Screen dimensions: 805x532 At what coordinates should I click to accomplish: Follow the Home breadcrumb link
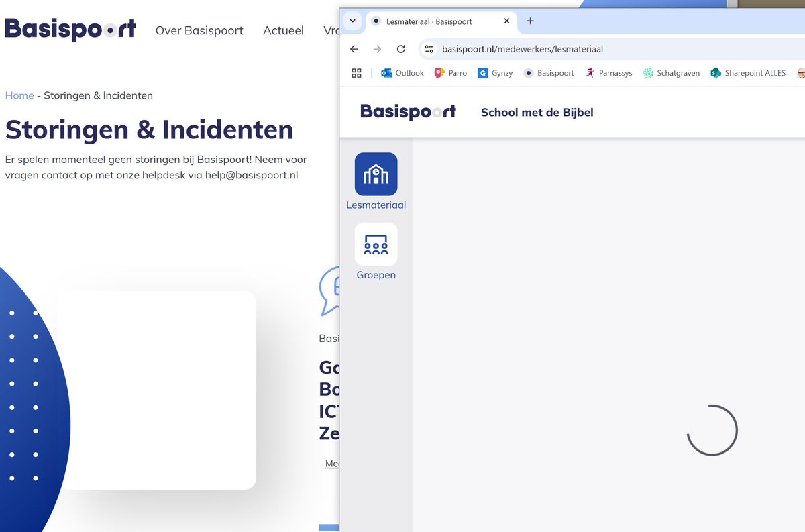pyautogui.click(x=19, y=95)
